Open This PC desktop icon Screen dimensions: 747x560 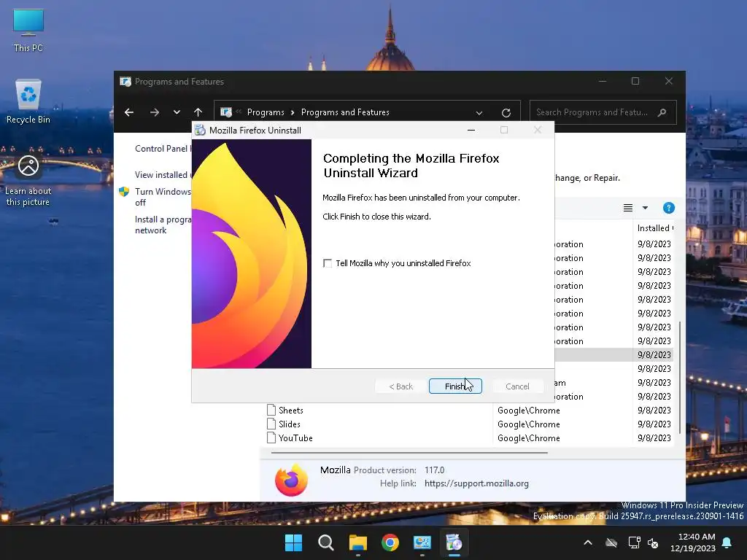coord(28,31)
